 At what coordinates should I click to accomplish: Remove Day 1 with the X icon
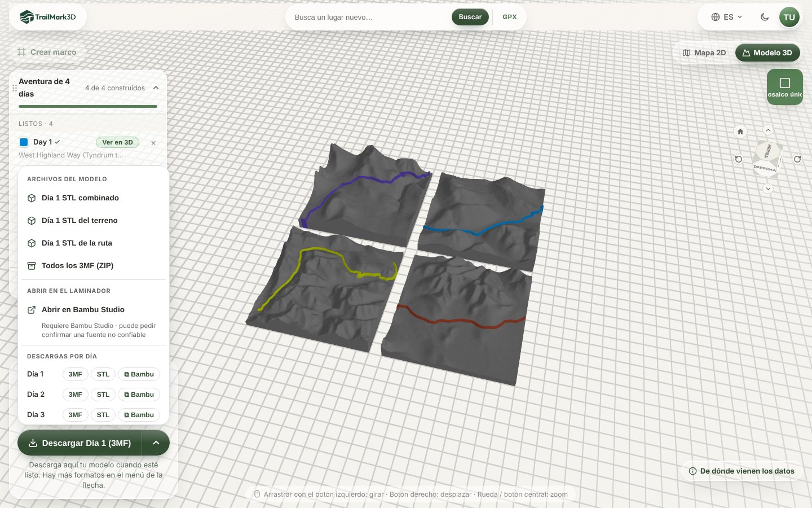[x=153, y=143]
